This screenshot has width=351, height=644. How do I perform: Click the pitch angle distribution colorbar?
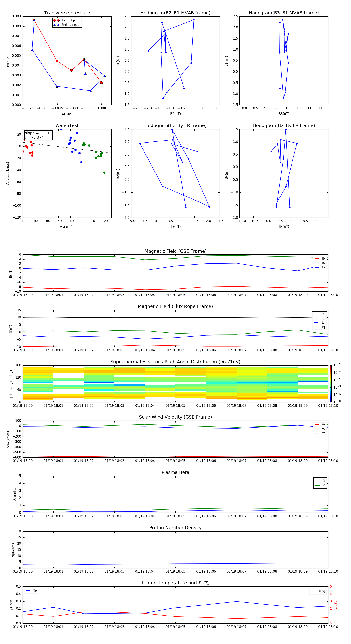pos(331,384)
